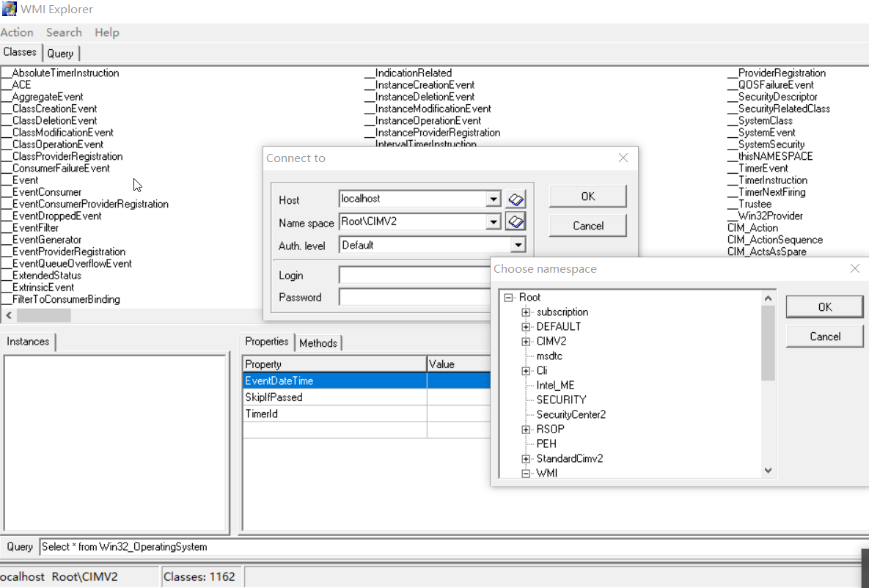The image size is (869, 588).
Task: Select the SkipIfPassed property row
Action: 367,397
